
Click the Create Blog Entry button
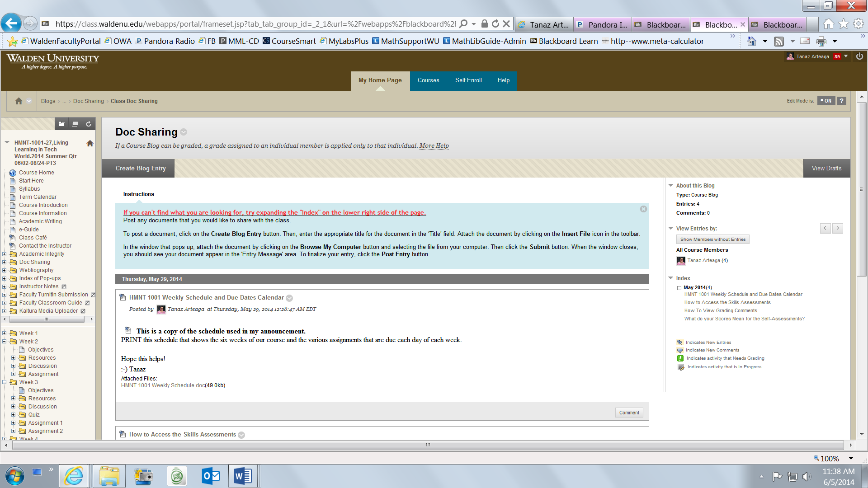(x=141, y=168)
